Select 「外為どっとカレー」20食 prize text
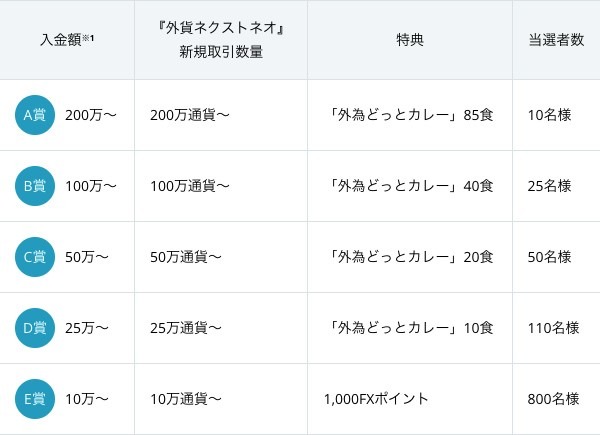The width and height of the screenshot is (600, 435). (410, 257)
